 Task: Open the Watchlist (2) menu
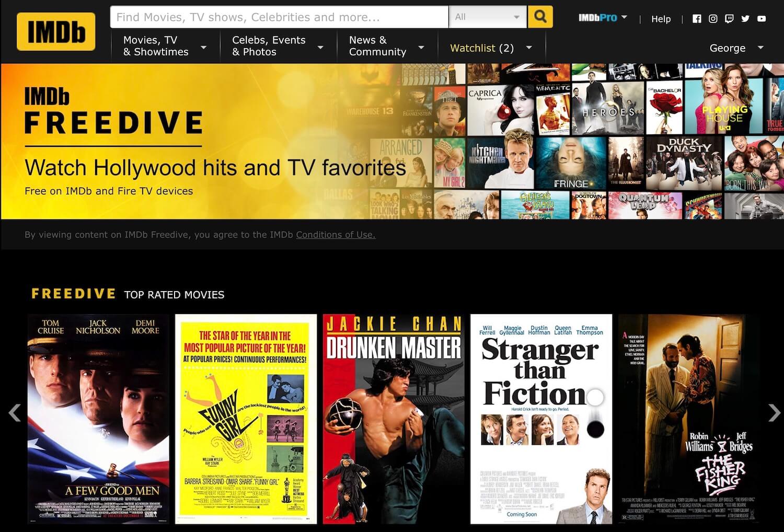click(x=491, y=48)
